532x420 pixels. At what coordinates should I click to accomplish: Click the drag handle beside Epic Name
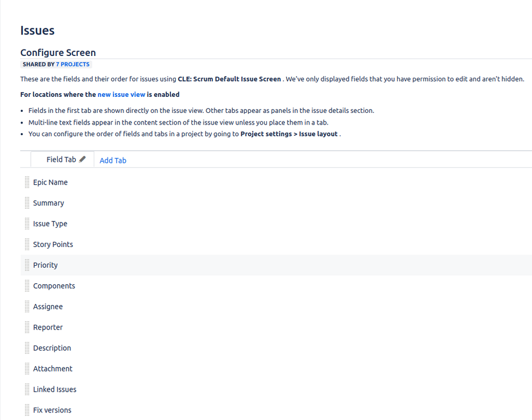point(27,182)
